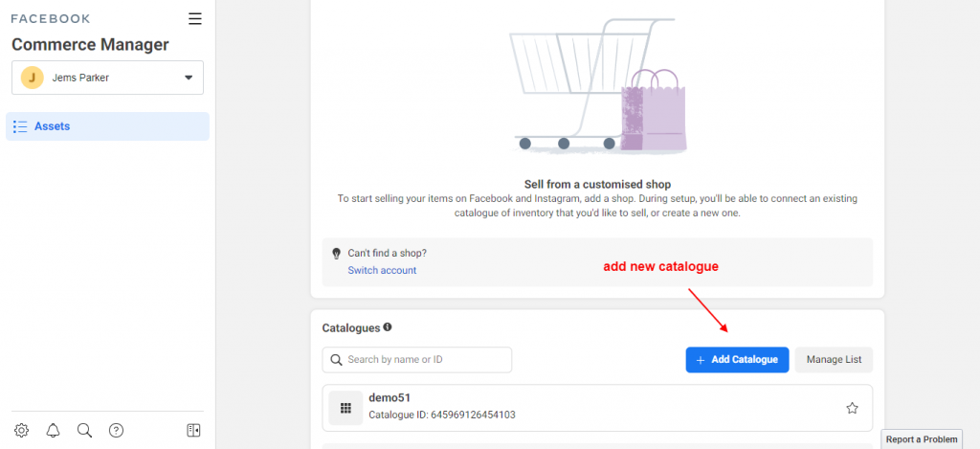Open the demo51 catalogue entry
This screenshot has height=449, width=980.
tap(597, 408)
